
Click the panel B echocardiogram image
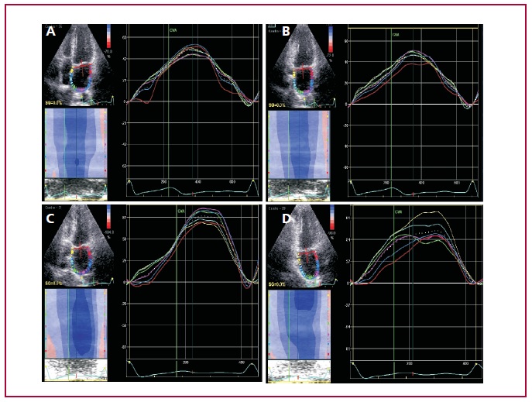(298, 67)
